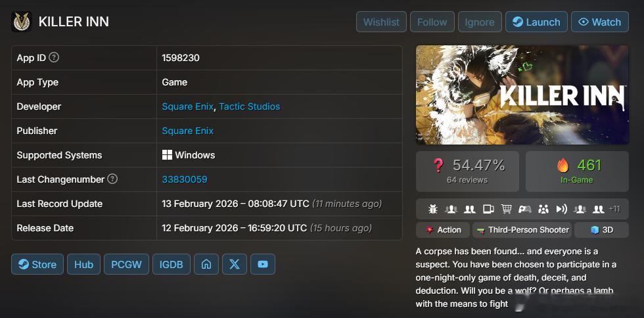This screenshot has height=318, width=644.
Task: Click the flame icon beside 461
Action: 563,165
